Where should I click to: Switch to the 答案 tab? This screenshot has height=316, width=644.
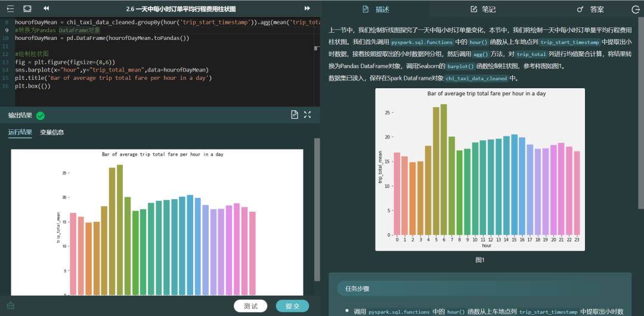[597, 10]
